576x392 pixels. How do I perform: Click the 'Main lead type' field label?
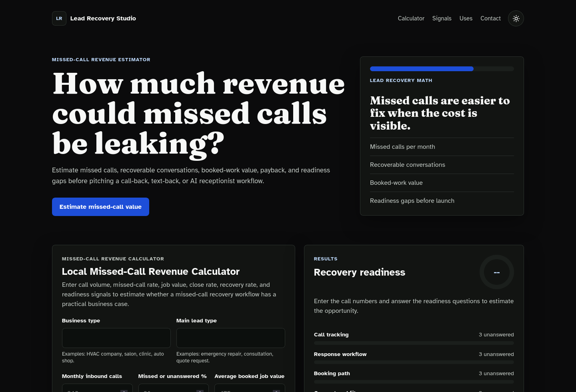(196, 320)
